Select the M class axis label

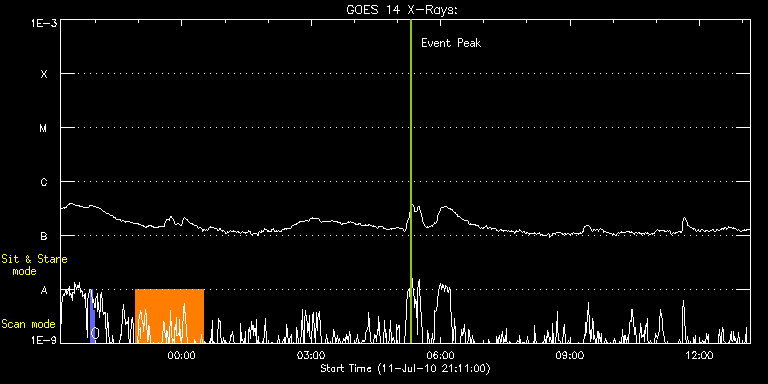tap(44, 128)
